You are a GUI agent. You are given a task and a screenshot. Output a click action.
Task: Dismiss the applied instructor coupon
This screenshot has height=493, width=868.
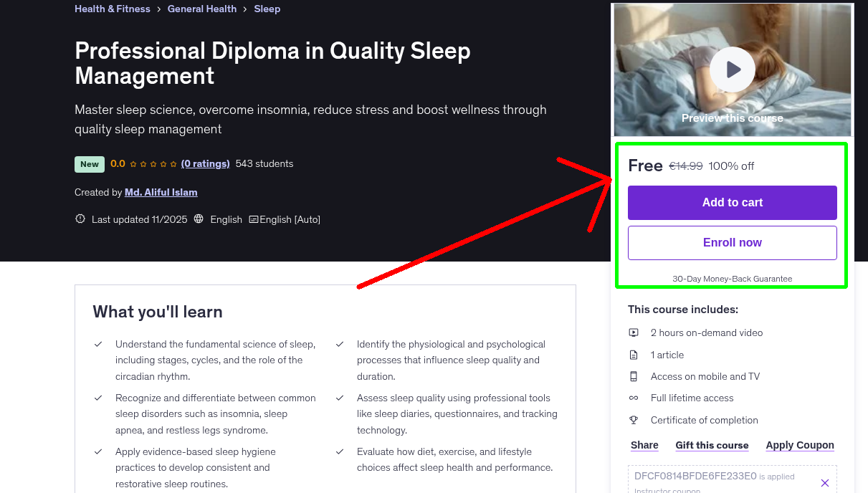click(x=825, y=482)
